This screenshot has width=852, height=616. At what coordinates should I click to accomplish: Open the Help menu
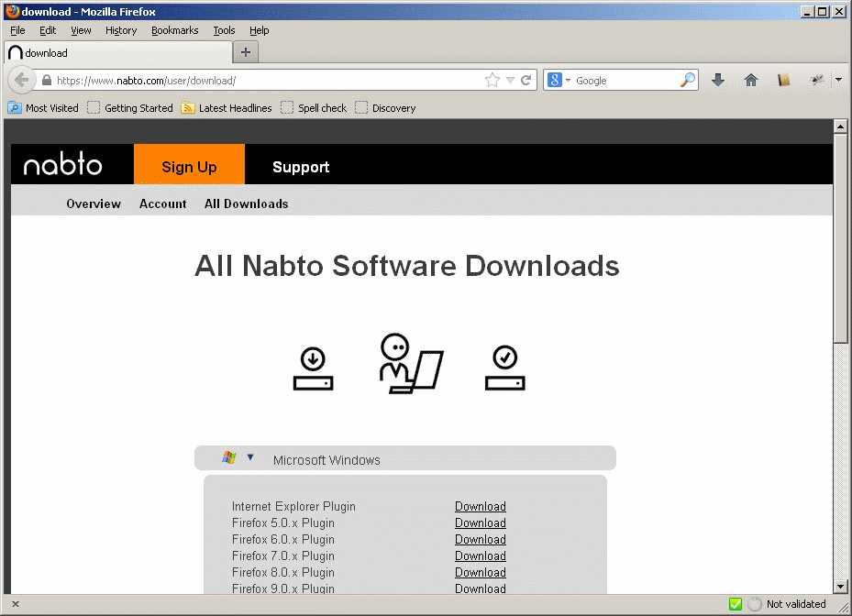[260, 30]
